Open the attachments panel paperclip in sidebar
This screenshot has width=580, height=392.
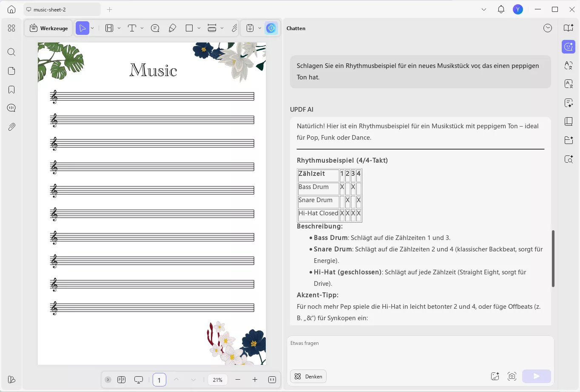coord(11,127)
